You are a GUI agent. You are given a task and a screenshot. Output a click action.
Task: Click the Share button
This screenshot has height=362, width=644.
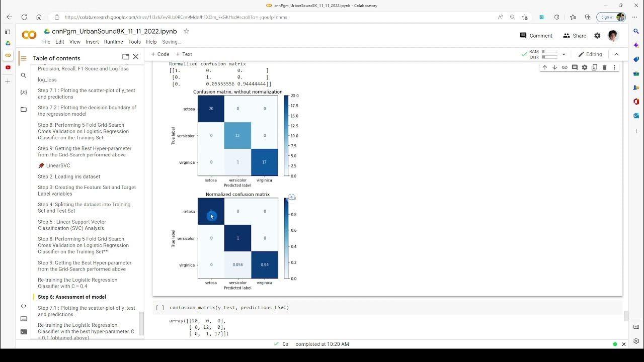[575, 36]
